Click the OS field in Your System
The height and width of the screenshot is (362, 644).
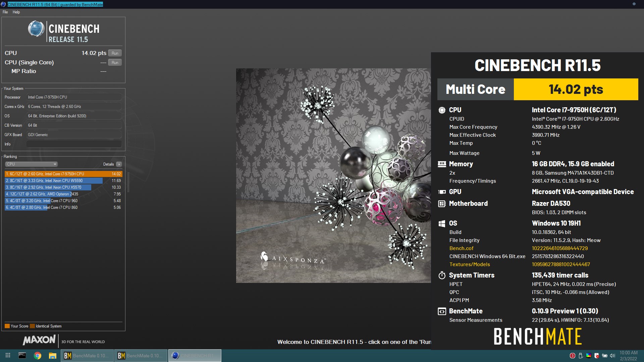point(74,116)
